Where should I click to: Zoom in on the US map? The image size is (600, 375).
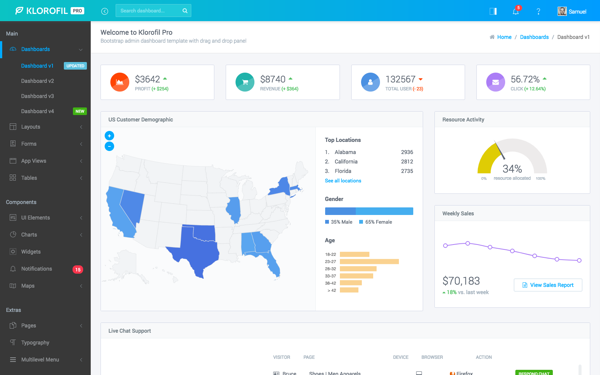[109, 135]
